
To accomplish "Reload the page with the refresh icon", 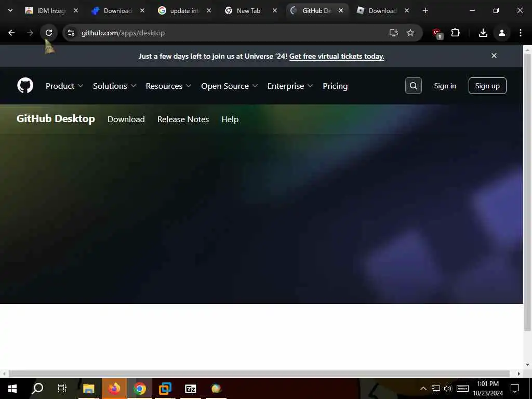I will (x=49, y=33).
